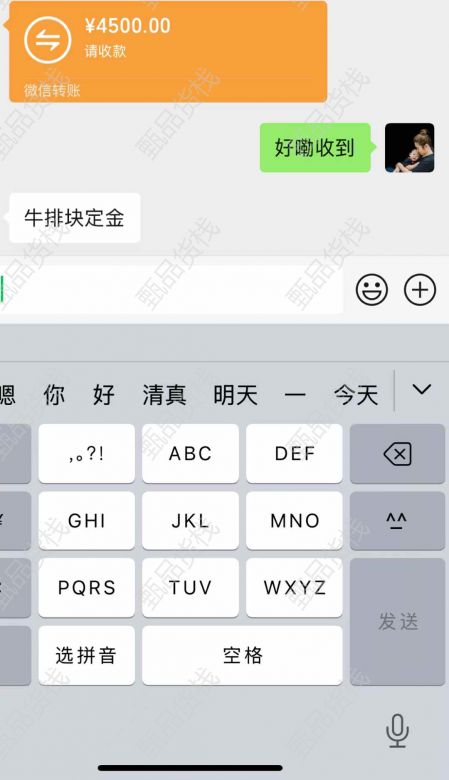The width and height of the screenshot is (449, 780).
Task: Tap the backspace delete key
Action: (x=397, y=454)
